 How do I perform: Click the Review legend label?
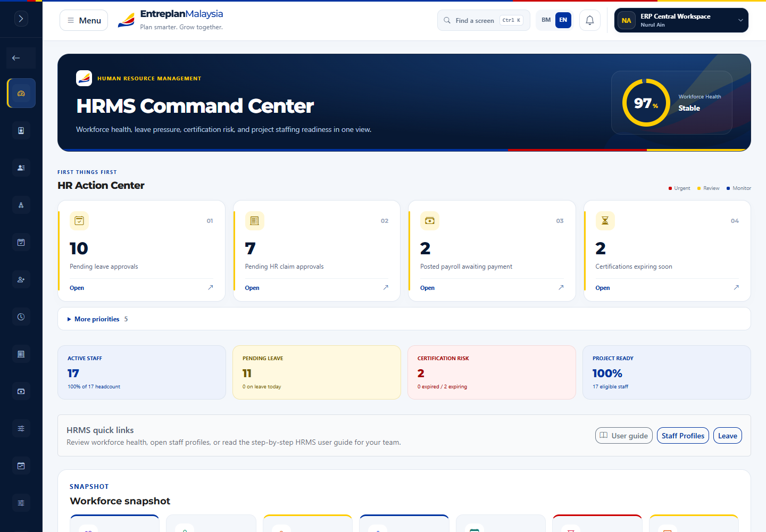point(711,188)
